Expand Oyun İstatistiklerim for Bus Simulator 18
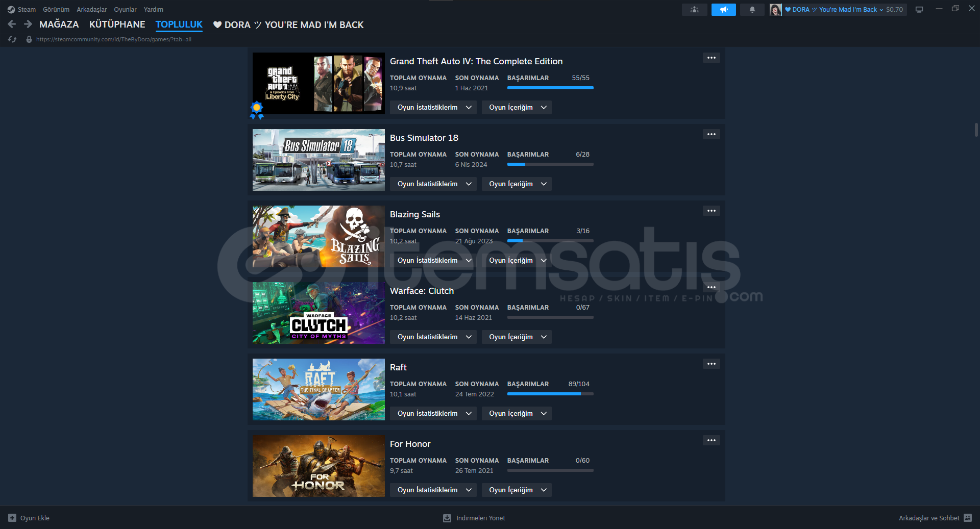980x529 pixels. pos(433,184)
